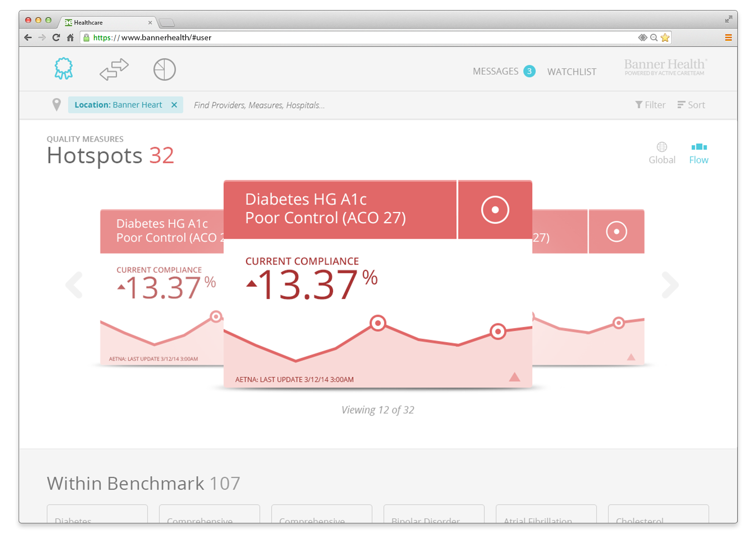The image size is (756, 539).
Task: Open the Atrial Fibrillation benchmark card
Action: pos(546,514)
